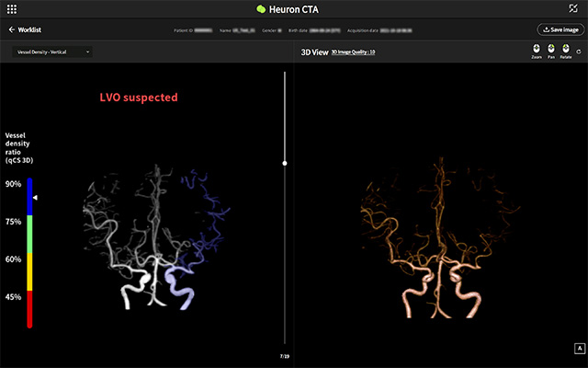Click the 3D View panel title

(314, 52)
